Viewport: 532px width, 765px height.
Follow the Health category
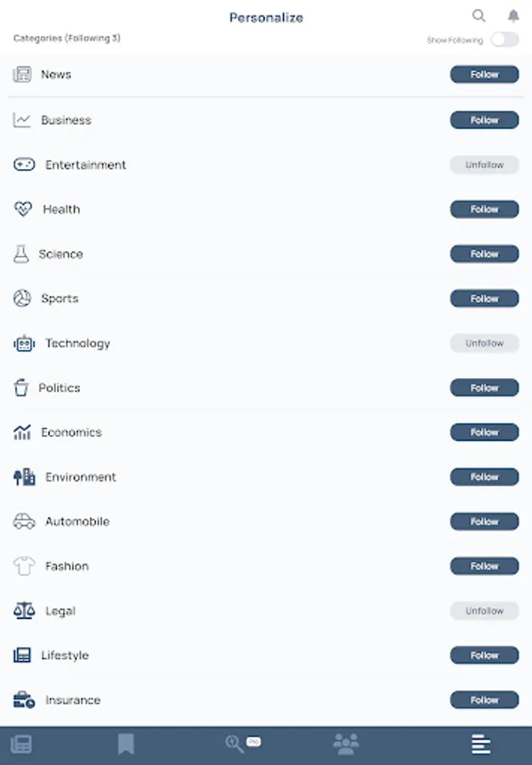point(484,209)
